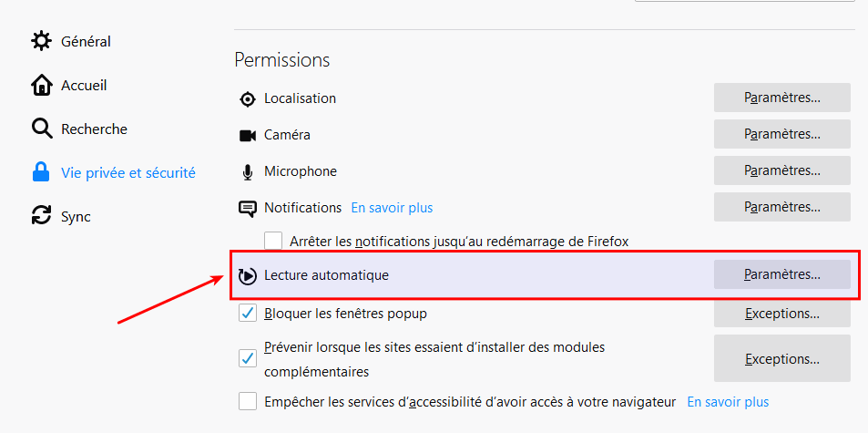Switch to the Recherche settings section
The image size is (868, 433).
click(94, 129)
